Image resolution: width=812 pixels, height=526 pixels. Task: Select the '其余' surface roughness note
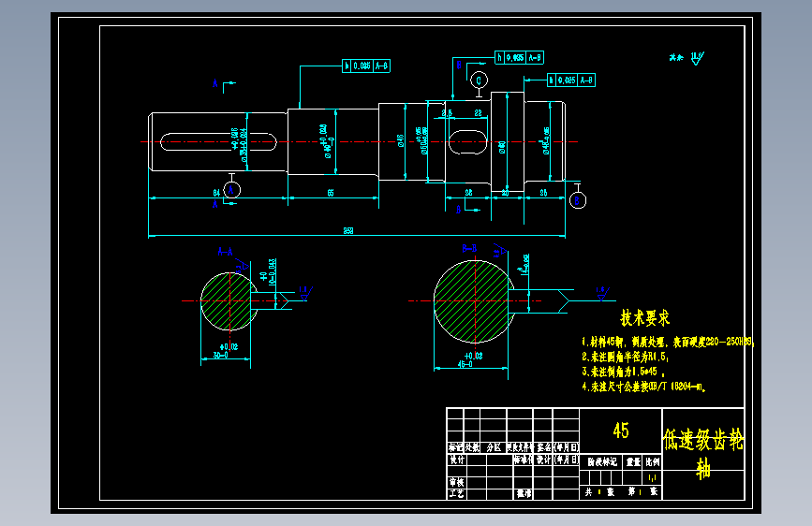[x=676, y=57]
